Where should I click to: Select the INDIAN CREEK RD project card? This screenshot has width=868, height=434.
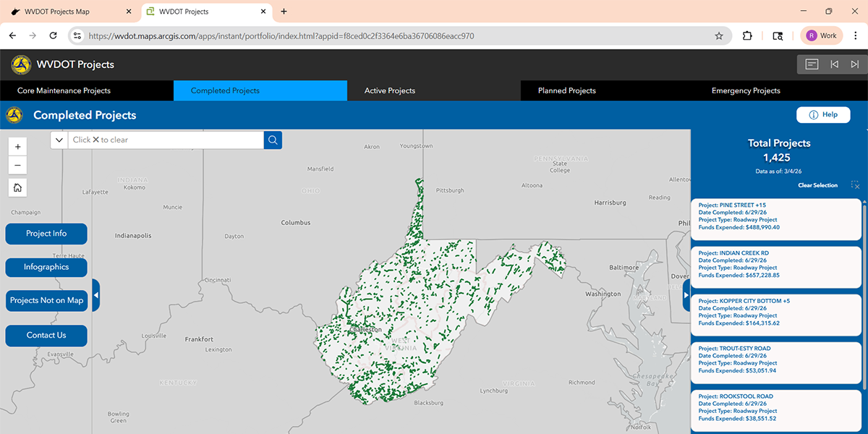coord(776,268)
